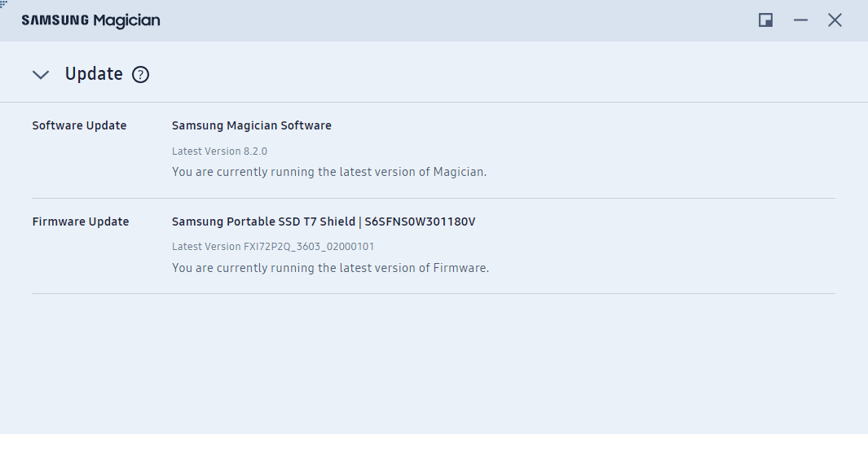Image resolution: width=868 pixels, height=452 pixels.
Task: Switch to mini mode window icon
Action: pyautogui.click(x=765, y=20)
